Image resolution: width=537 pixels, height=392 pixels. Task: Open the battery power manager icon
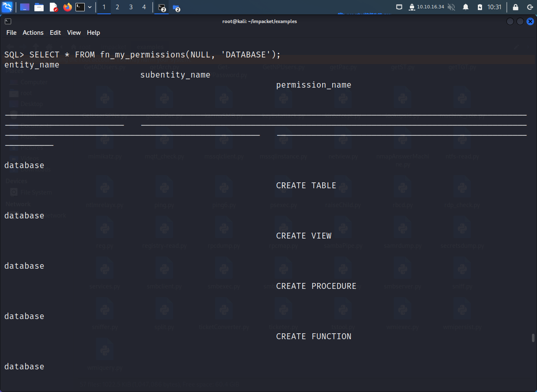tap(480, 7)
